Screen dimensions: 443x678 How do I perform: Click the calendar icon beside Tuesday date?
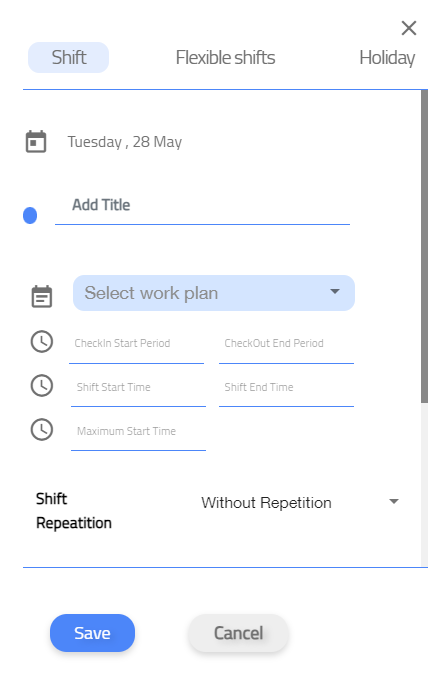36,141
